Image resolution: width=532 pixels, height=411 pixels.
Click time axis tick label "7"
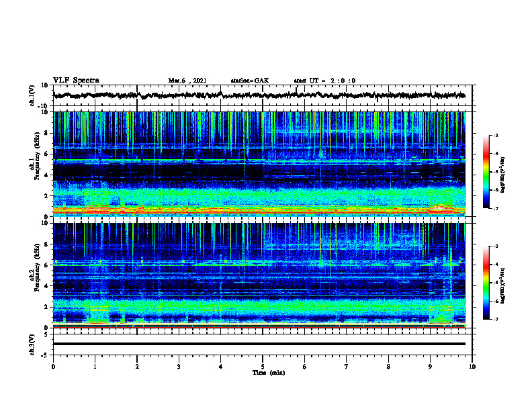tap(347, 367)
